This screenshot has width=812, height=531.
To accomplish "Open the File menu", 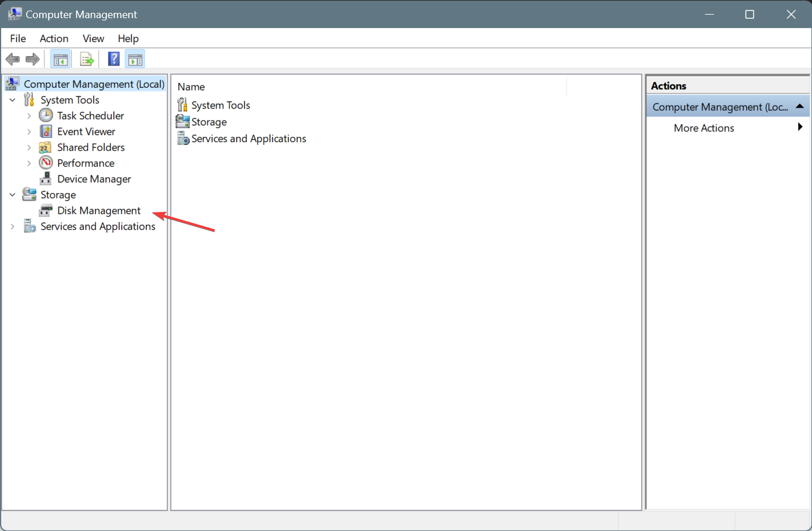I will (x=18, y=38).
